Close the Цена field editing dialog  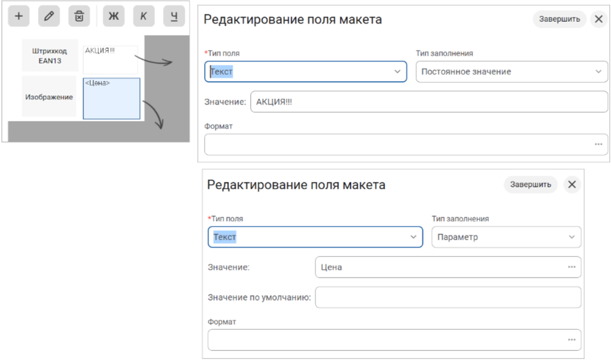coord(572,184)
